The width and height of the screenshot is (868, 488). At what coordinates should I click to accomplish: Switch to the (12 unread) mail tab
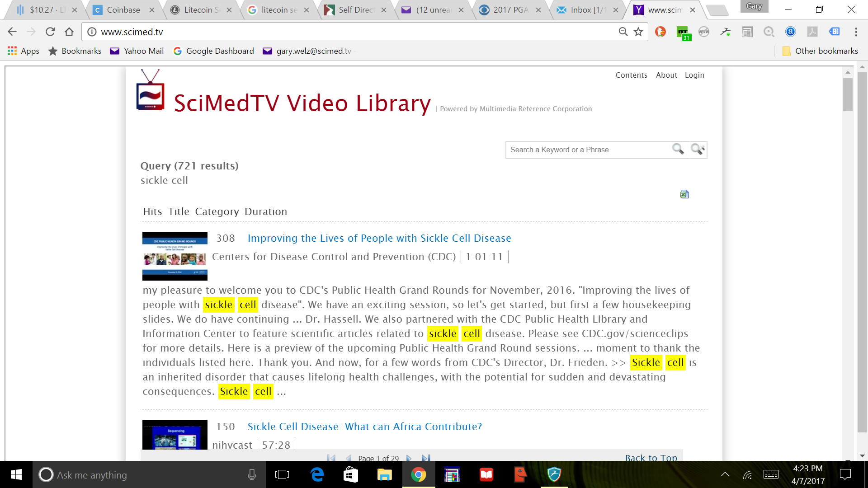(x=433, y=10)
